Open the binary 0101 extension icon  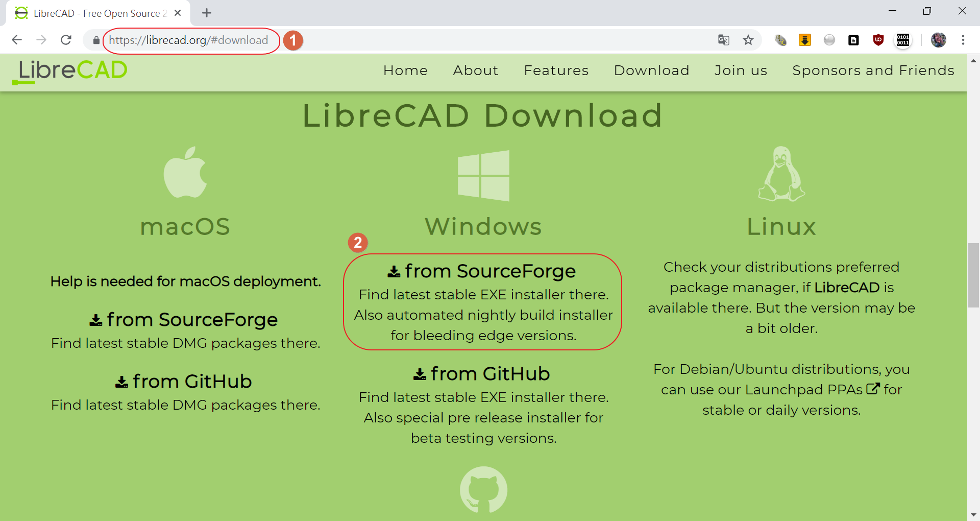[x=903, y=40]
